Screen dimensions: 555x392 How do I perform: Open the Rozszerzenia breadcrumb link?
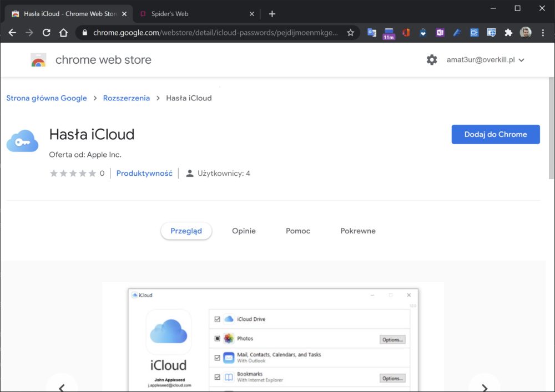pos(127,98)
